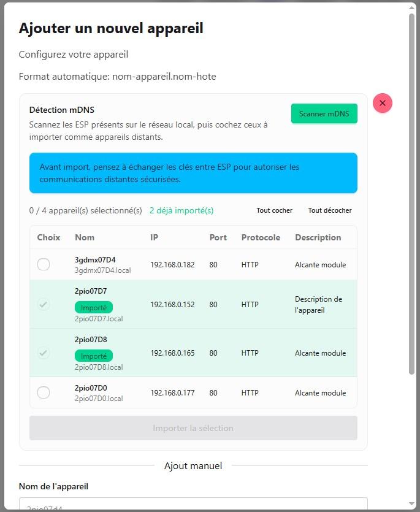Screen dimensions: 420x512
Task: Click IP address 192.168.0.182
Action: [172, 264]
